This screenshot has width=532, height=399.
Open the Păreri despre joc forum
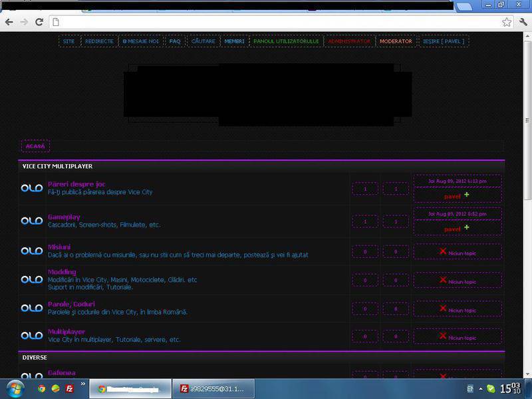point(76,184)
